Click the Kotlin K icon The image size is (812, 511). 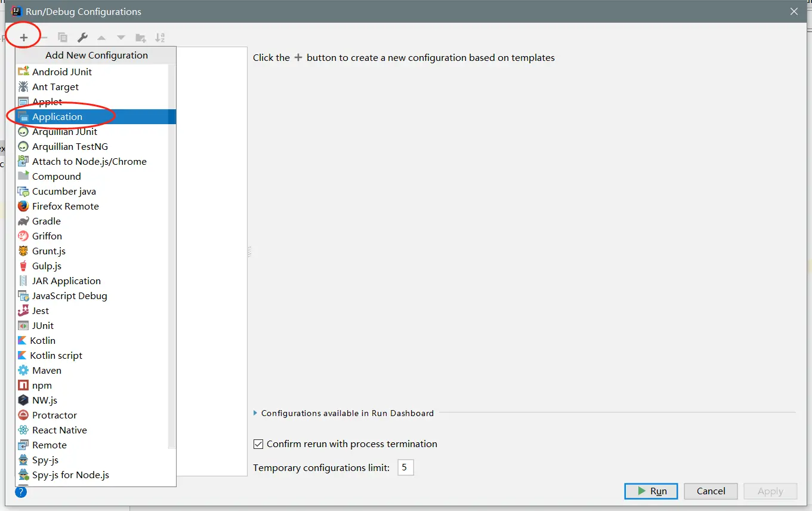pos(23,340)
